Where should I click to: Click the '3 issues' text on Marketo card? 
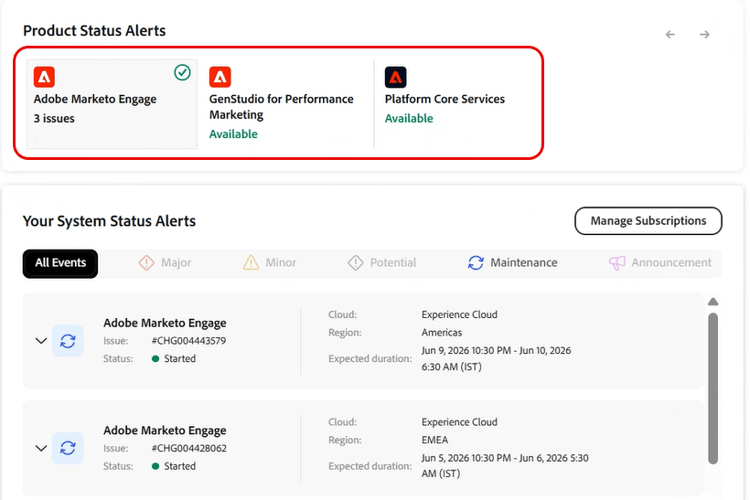54,118
